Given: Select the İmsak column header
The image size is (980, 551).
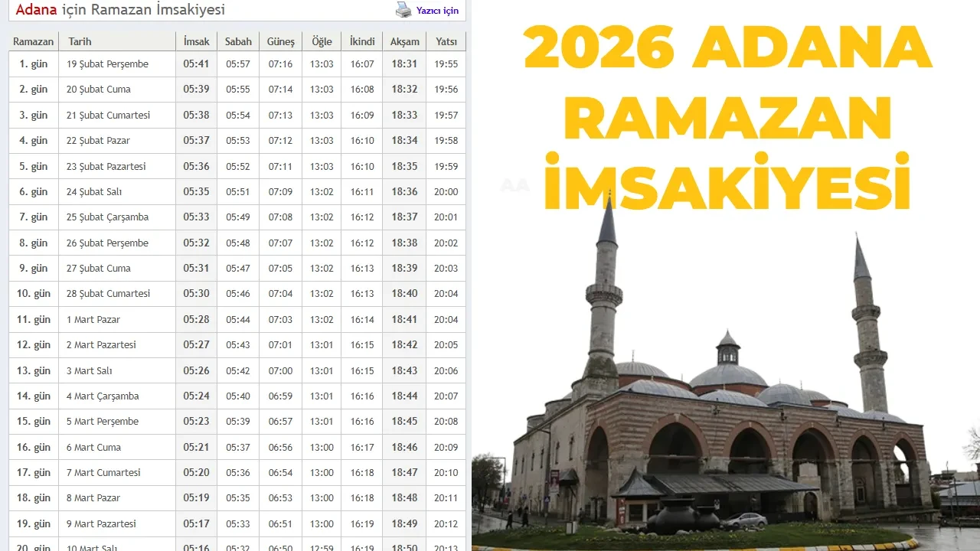Looking at the screenshot, I should coord(196,41).
